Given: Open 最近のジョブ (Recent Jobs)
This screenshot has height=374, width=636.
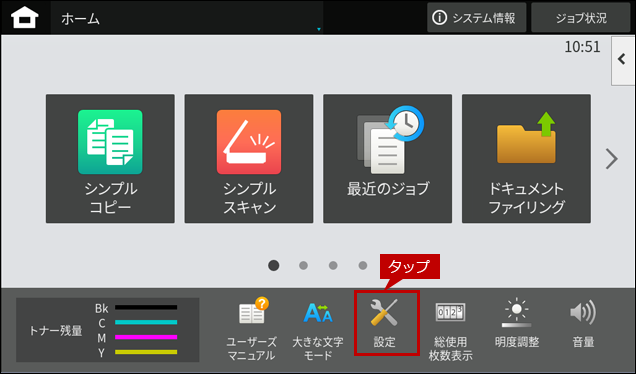Looking at the screenshot, I should pyautogui.click(x=387, y=159).
